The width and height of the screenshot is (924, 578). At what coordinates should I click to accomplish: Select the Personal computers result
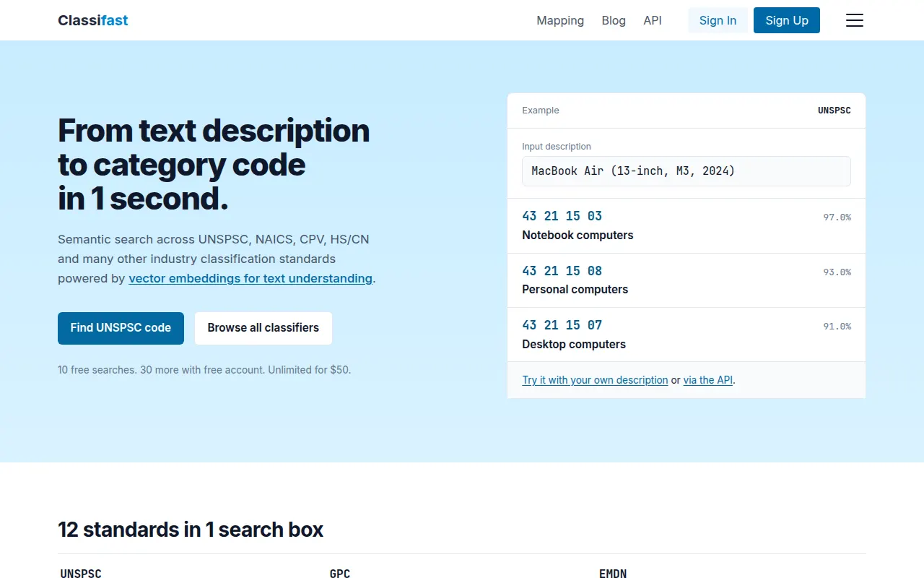pyautogui.click(x=687, y=280)
